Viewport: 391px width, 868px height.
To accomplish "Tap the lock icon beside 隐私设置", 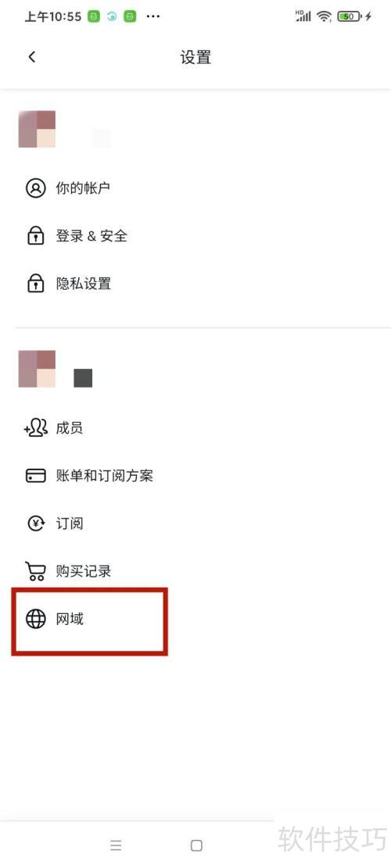I will [x=36, y=284].
